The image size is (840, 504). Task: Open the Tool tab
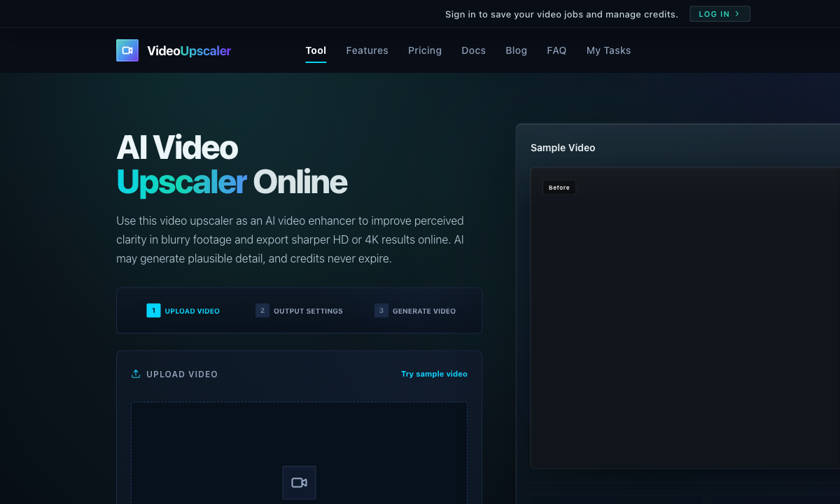click(x=316, y=50)
